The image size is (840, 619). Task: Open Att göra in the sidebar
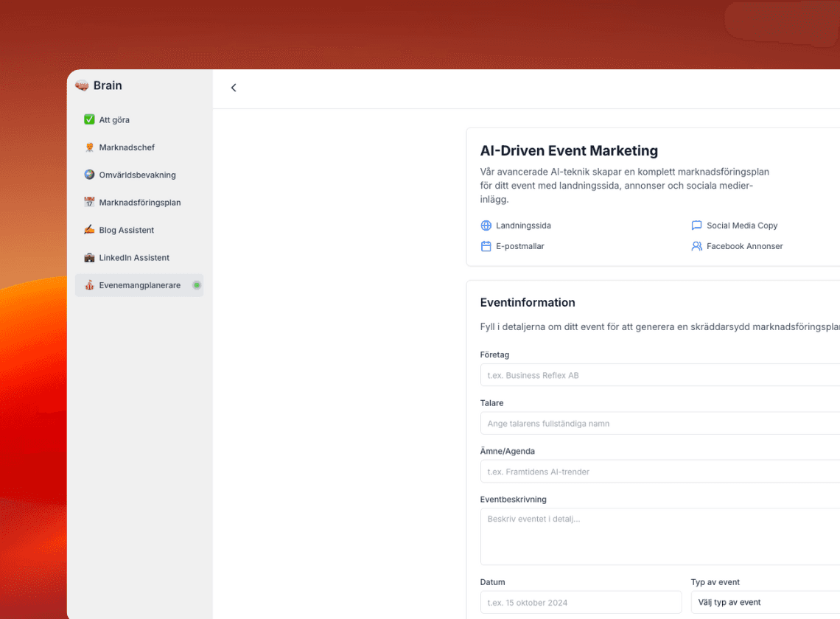point(139,119)
